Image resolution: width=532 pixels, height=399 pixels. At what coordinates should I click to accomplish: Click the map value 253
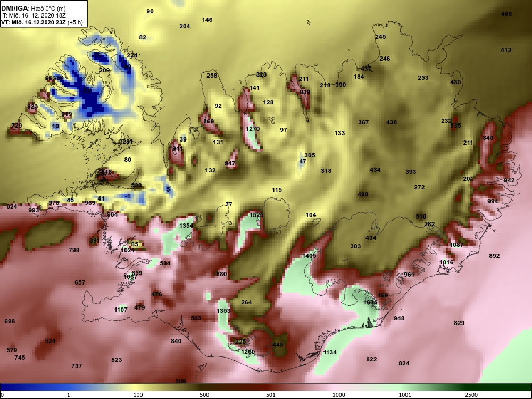tap(423, 78)
